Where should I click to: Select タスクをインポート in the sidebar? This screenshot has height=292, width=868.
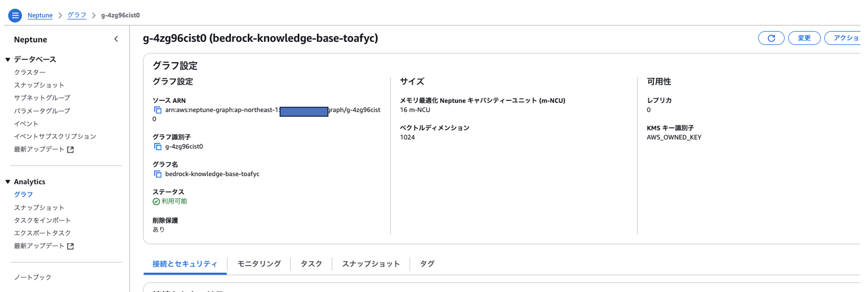[x=42, y=220]
